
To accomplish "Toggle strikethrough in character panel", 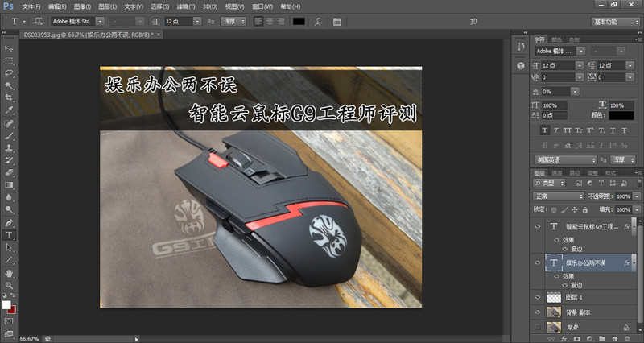I will pyautogui.click(x=625, y=130).
